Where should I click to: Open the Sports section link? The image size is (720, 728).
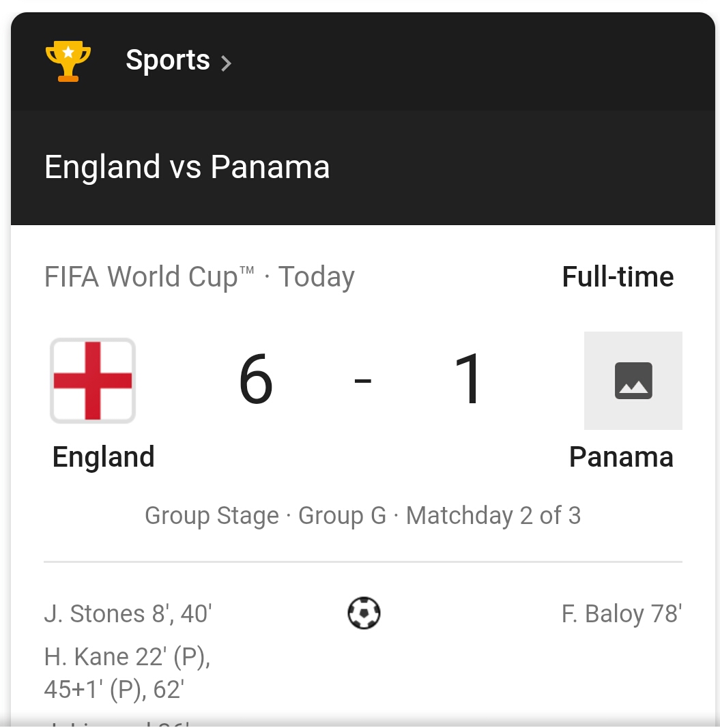coord(168,61)
